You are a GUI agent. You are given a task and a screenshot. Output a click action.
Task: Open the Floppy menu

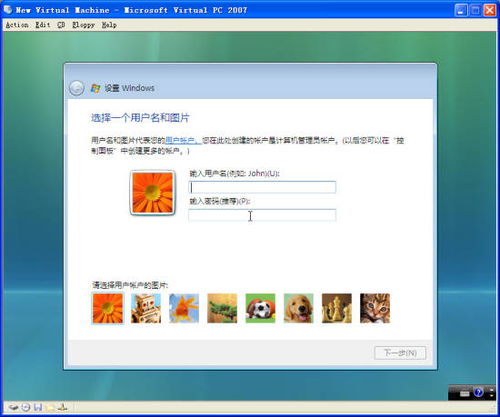pos(83,25)
